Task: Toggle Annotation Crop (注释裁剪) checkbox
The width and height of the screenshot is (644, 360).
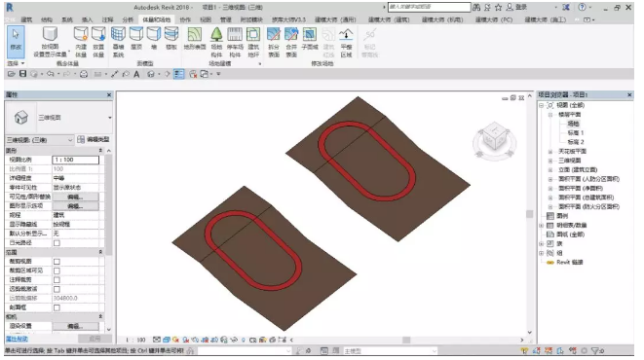Action: click(57, 280)
